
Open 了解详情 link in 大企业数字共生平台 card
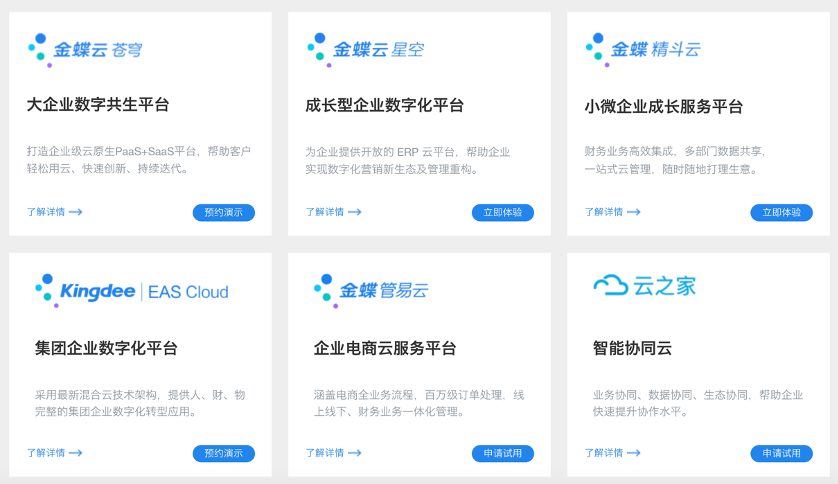[x=55, y=212]
